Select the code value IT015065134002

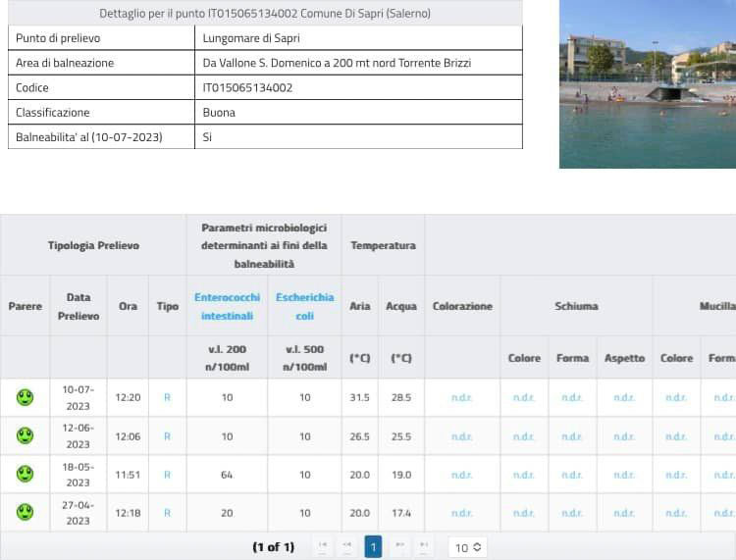point(247,87)
